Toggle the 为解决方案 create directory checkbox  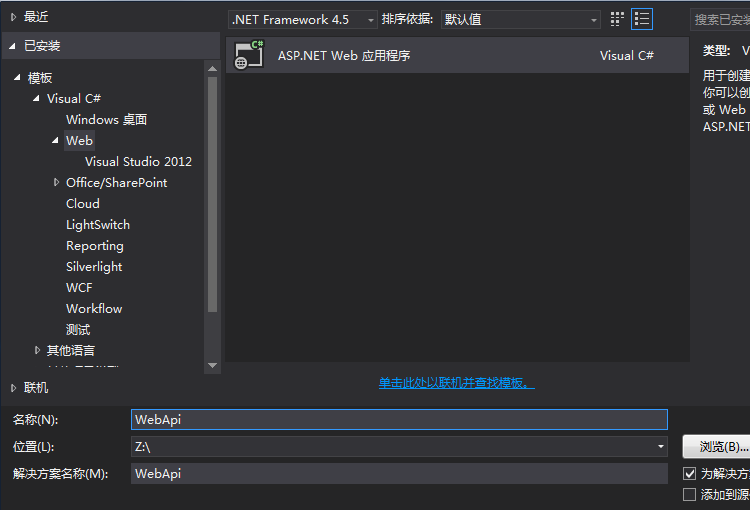coord(689,474)
